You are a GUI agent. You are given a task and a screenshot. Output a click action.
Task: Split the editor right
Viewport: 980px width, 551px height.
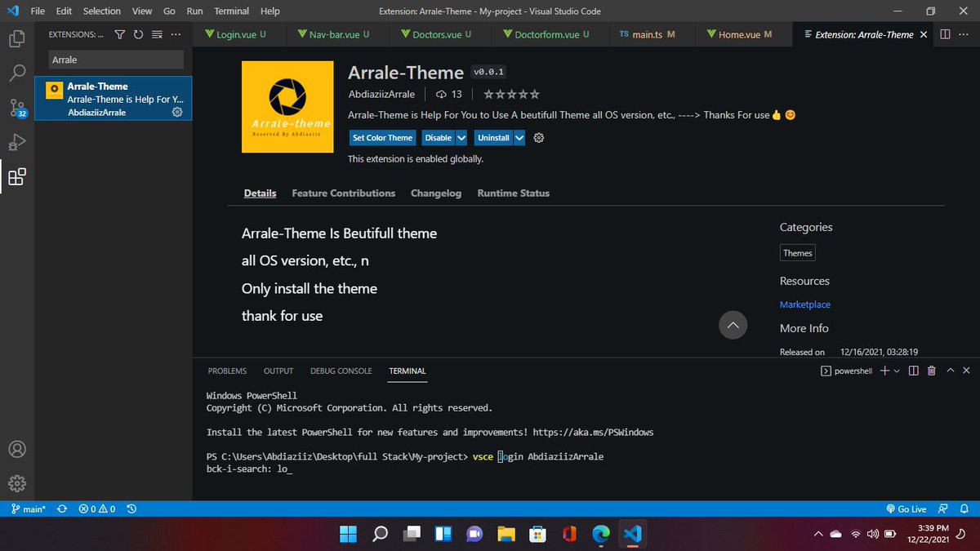945,34
